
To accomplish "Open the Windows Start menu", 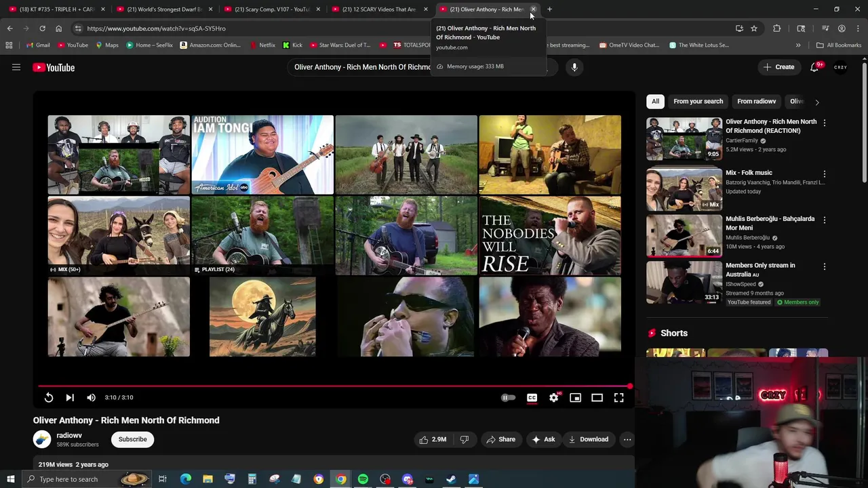I will pos(10,479).
